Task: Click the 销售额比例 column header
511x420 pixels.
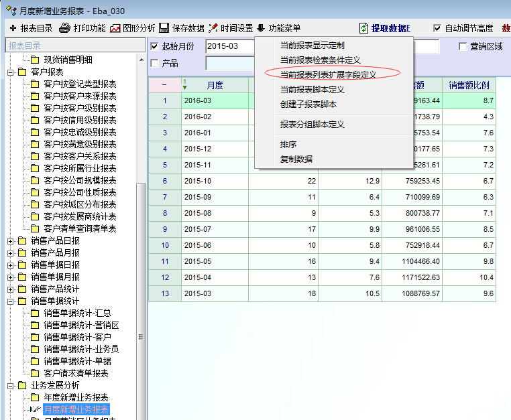Action: click(469, 86)
